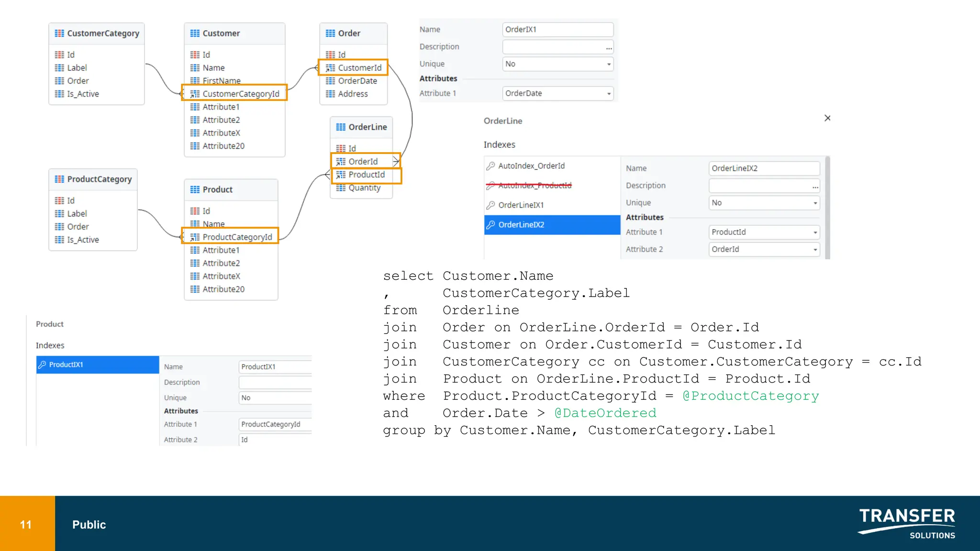Click the ProductIX1 index key icon

pos(42,364)
